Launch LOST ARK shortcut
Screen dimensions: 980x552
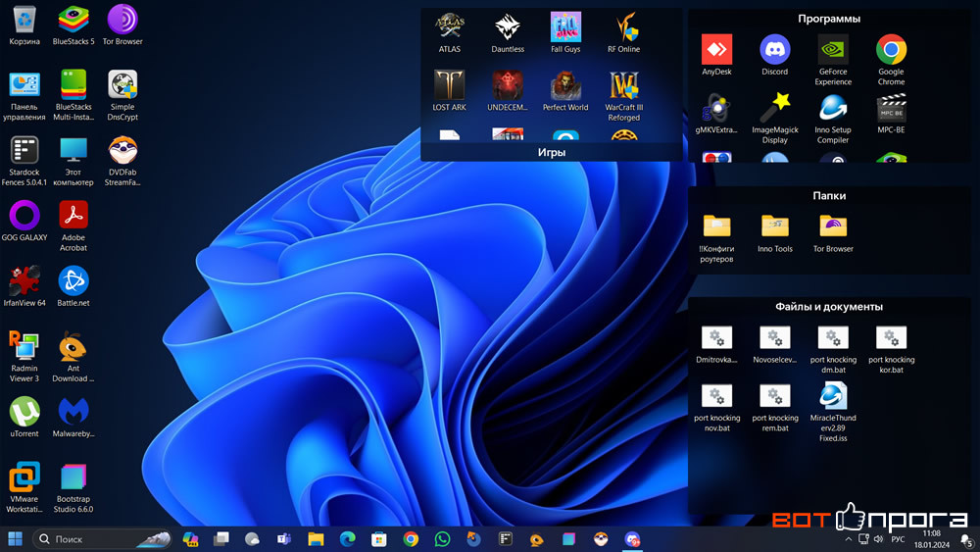pos(450,91)
